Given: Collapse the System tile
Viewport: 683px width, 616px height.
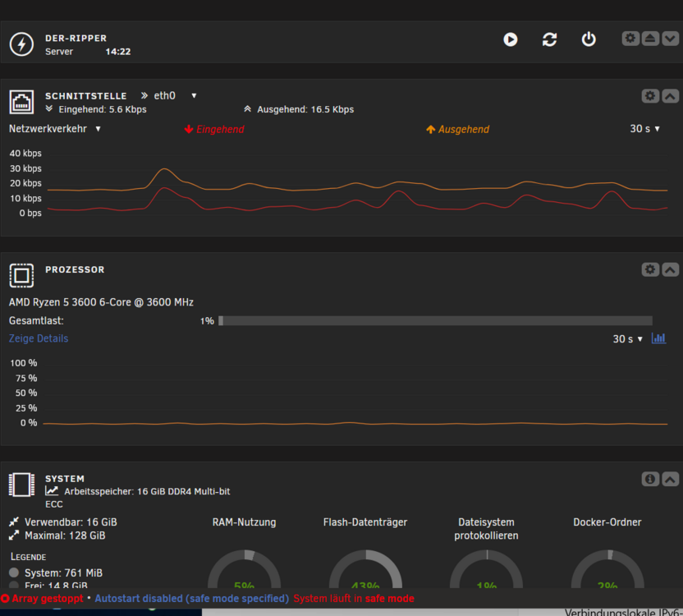Looking at the screenshot, I should click(x=671, y=479).
